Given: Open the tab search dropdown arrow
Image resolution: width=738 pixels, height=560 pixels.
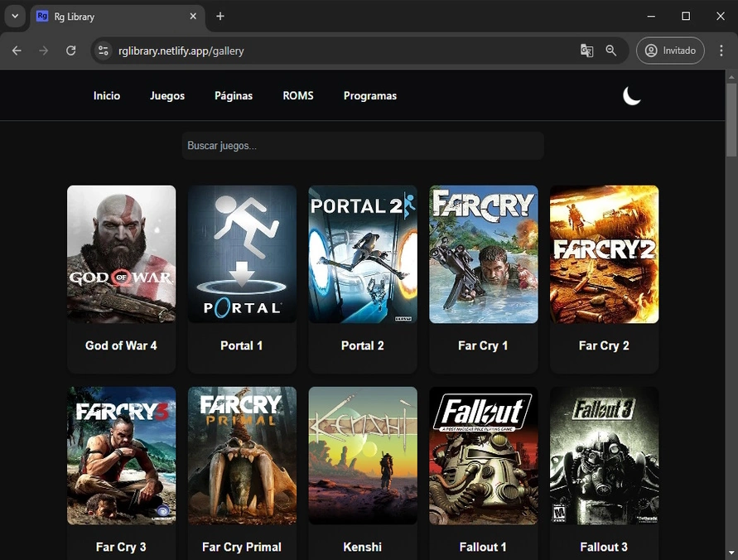Looking at the screenshot, I should (x=15, y=16).
